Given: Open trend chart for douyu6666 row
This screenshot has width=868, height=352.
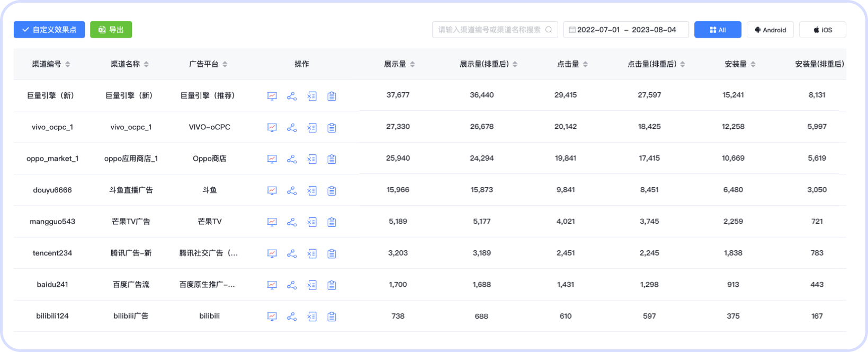Looking at the screenshot, I should (x=272, y=191).
